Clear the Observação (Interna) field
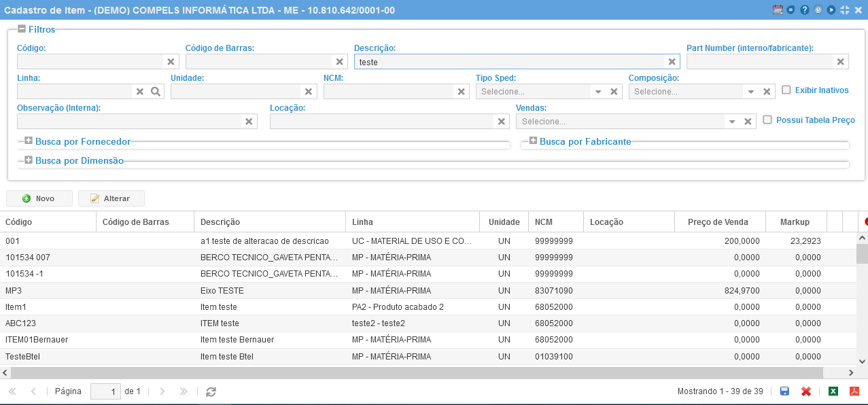868x405 pixels. point(249,122)
